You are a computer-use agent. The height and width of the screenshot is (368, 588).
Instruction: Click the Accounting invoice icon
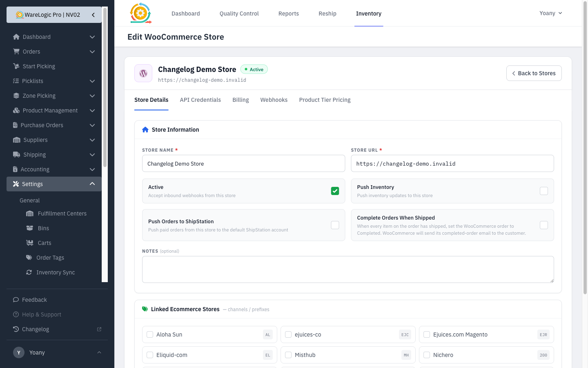[x=15, y=169]
